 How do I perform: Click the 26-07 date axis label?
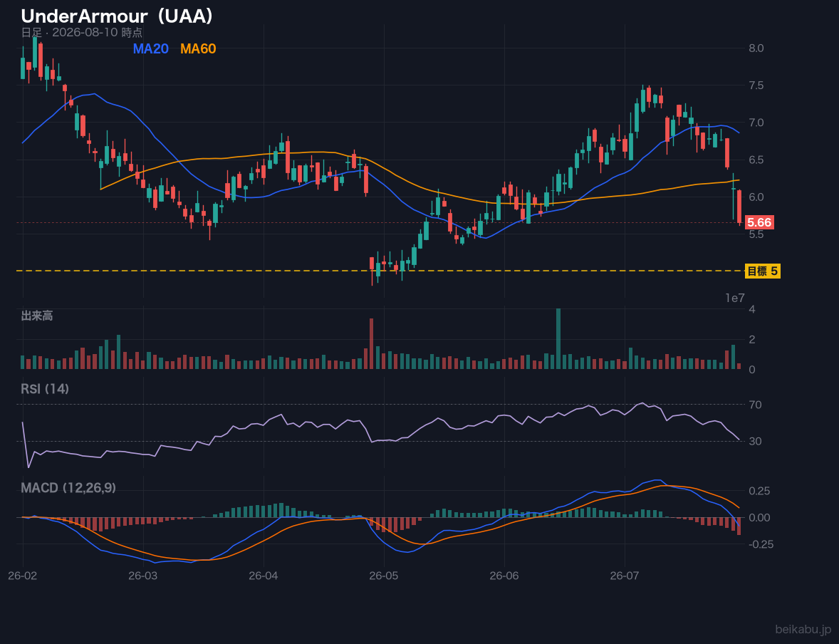625,576
